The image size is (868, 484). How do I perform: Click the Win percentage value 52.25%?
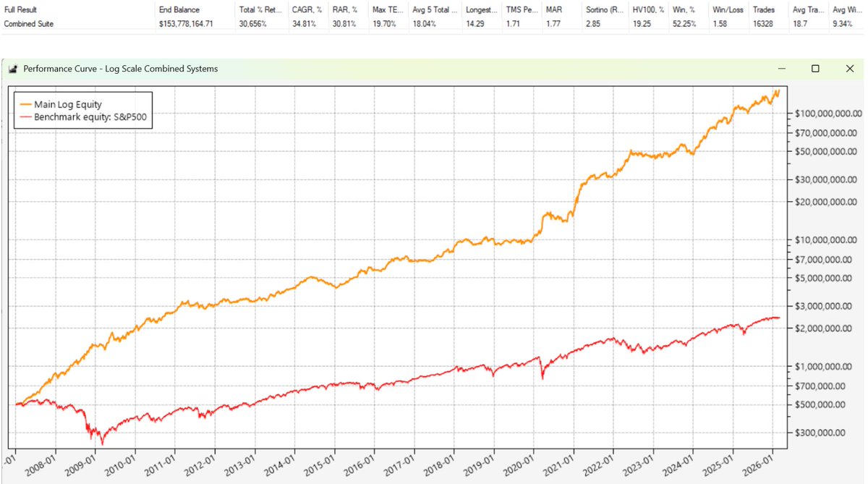tap(686, 24)
